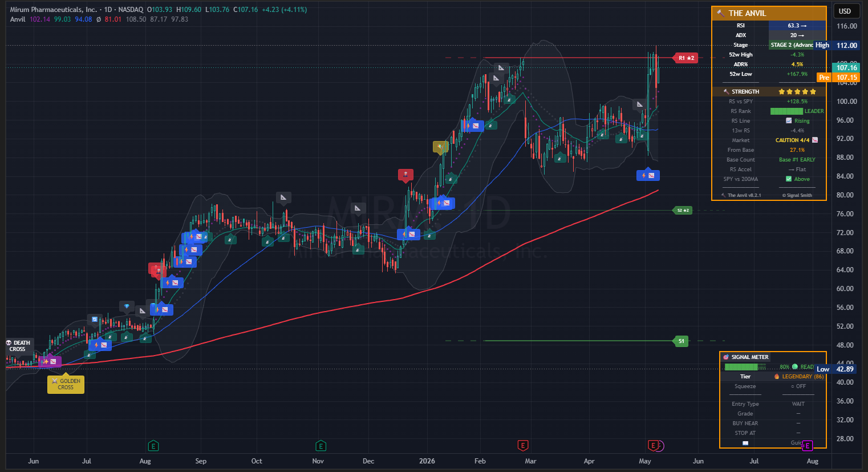Click the blue cycle-arrows marker above July candles
Image resolution: width=868 pixels, height=472 pixels.
pyautogui.click(x=95, y=319)
